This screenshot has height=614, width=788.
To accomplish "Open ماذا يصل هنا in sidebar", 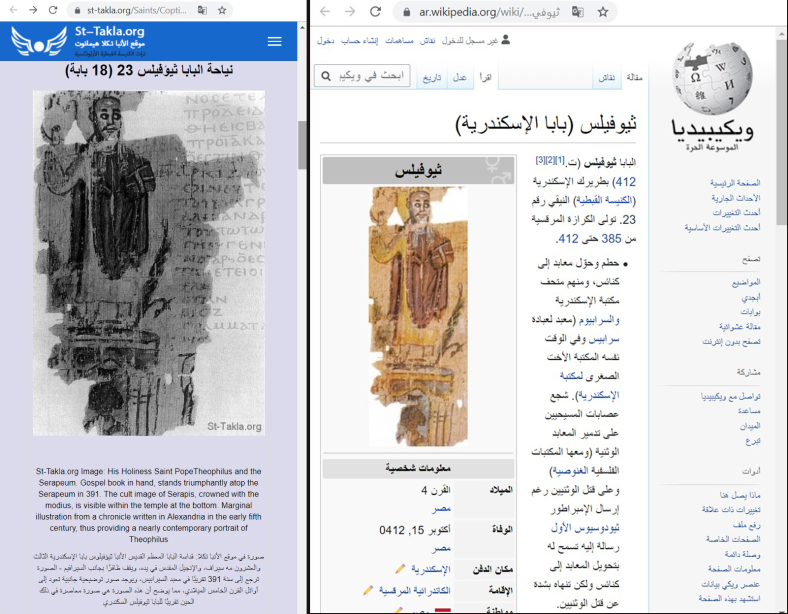I will [740, 495].
